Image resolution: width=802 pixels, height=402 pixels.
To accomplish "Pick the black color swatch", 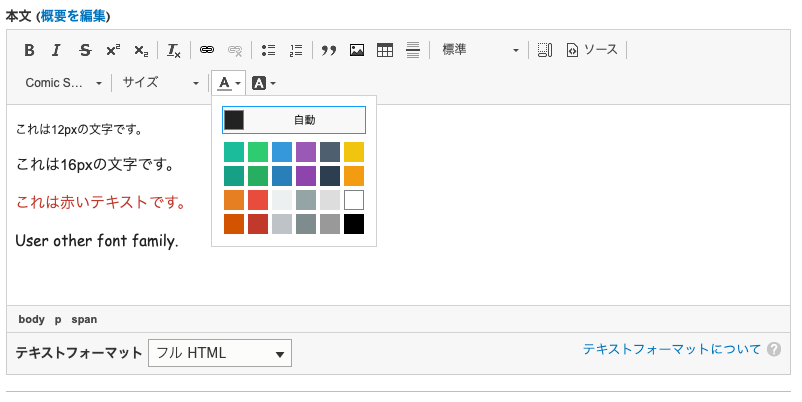I will coord(354,224).
